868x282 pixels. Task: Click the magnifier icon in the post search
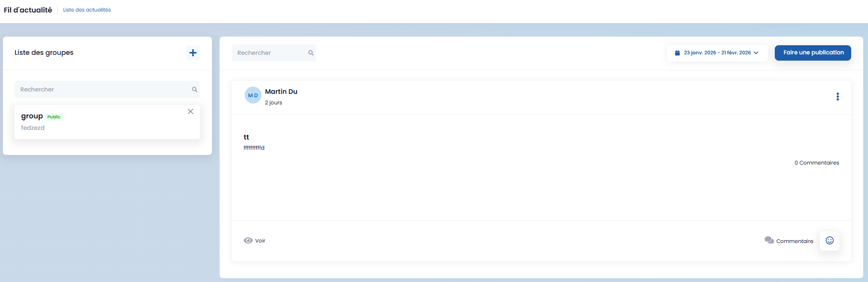click(311, 53)
